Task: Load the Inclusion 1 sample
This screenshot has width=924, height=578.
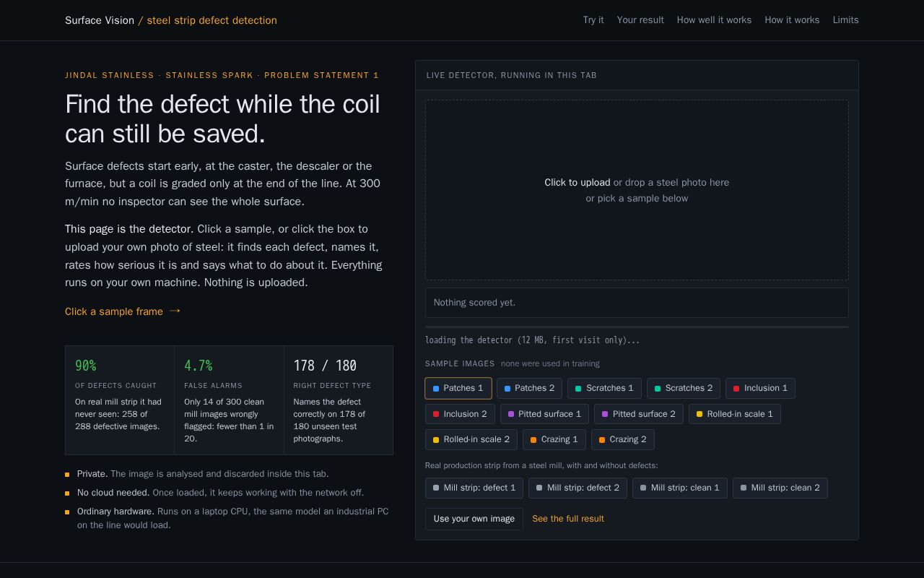Action: [760, 388]
